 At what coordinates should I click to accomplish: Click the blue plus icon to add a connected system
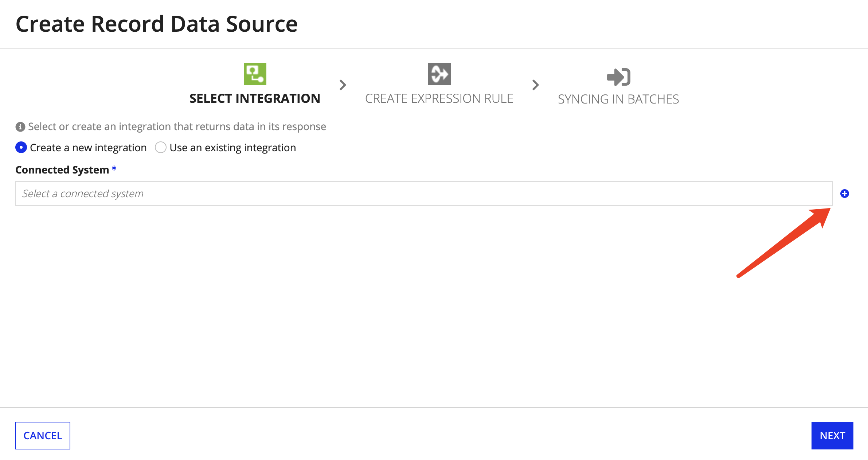click(x=844, y=194)
